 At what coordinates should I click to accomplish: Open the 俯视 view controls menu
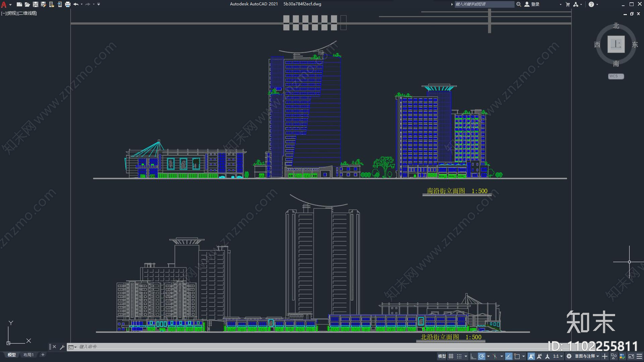pos(12,13)
